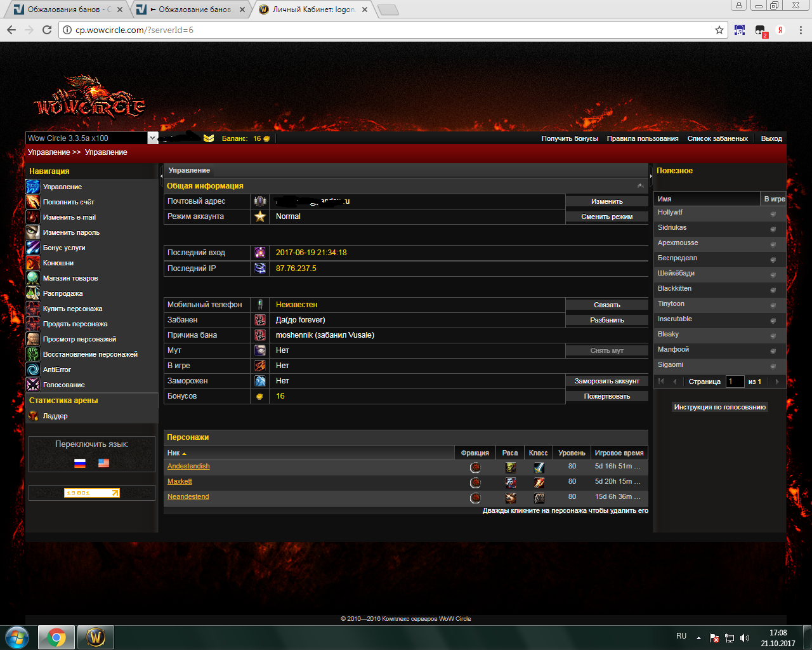Bookmark page with the star icon

tap(719, 30)
